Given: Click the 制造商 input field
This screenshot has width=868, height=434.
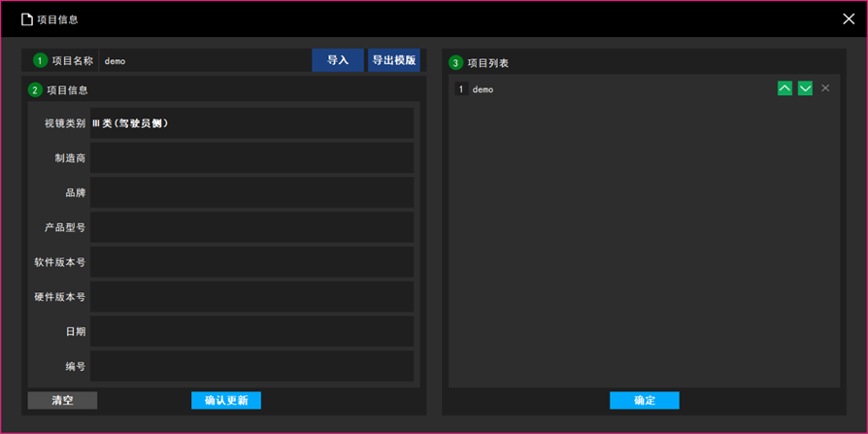Looking at the screenshot, I should pos(251,157).
